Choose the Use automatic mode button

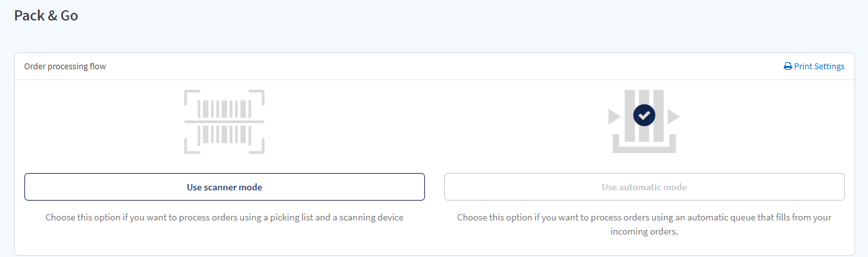[x=644, y=187]
